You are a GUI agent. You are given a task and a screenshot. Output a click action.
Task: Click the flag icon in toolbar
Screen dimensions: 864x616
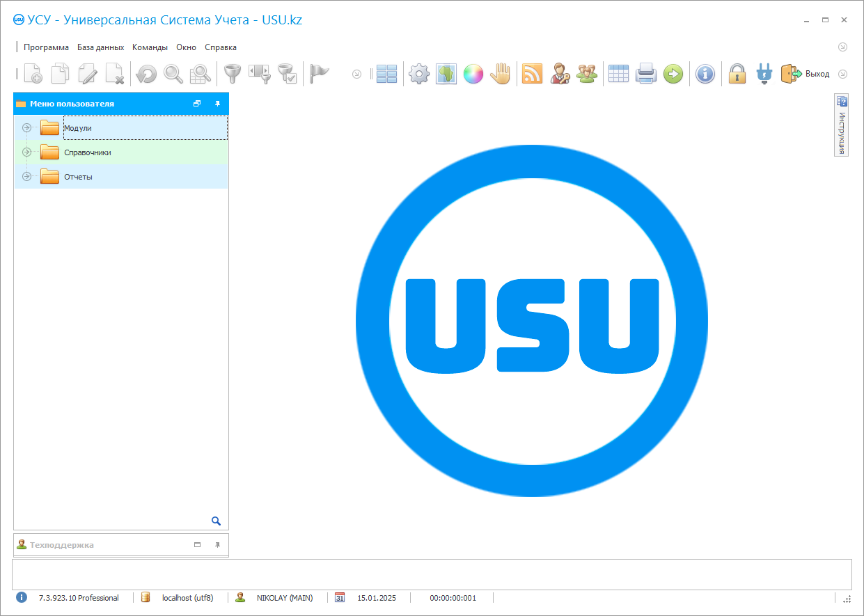click(319, 74)
